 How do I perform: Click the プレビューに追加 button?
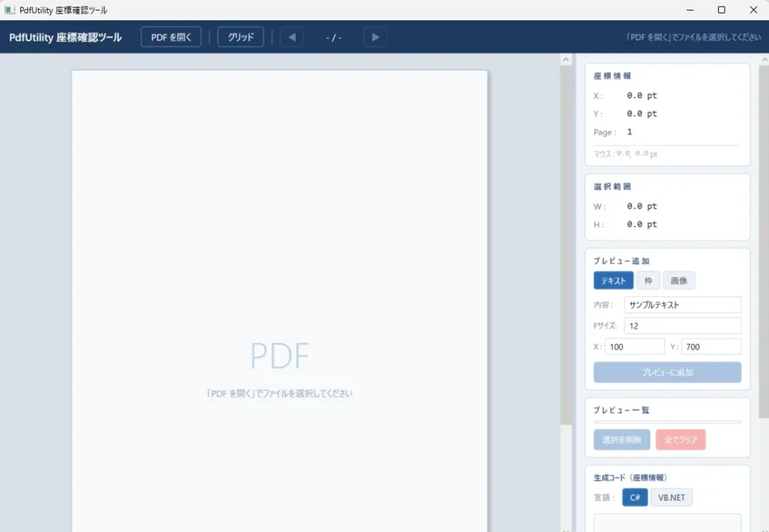pos(668,372)
